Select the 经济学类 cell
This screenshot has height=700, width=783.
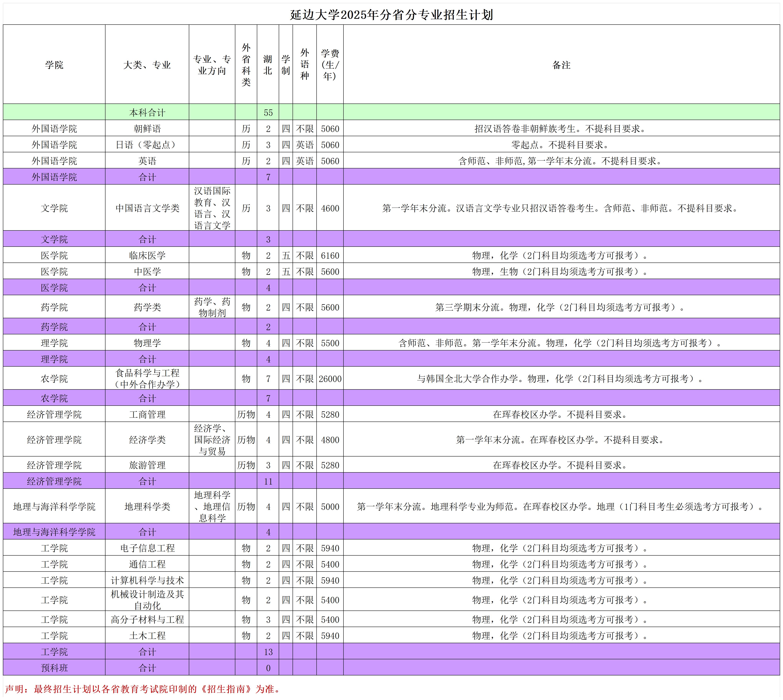tap(147, 440)
